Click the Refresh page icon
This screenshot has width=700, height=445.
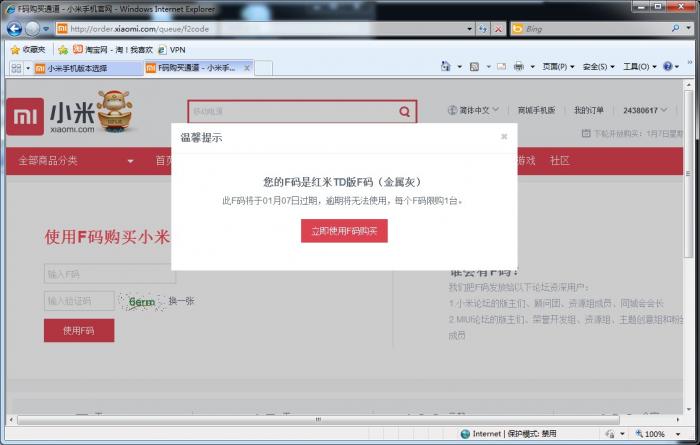(483, 29)
